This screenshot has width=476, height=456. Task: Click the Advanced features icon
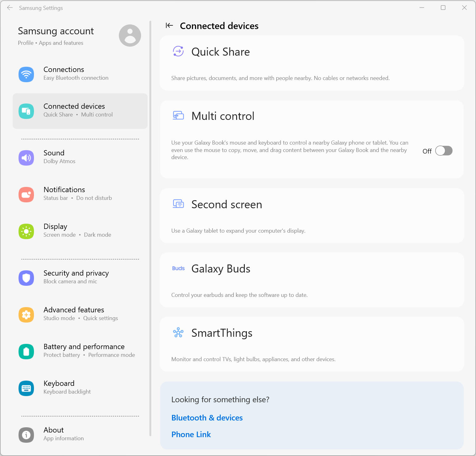point(26,315)
